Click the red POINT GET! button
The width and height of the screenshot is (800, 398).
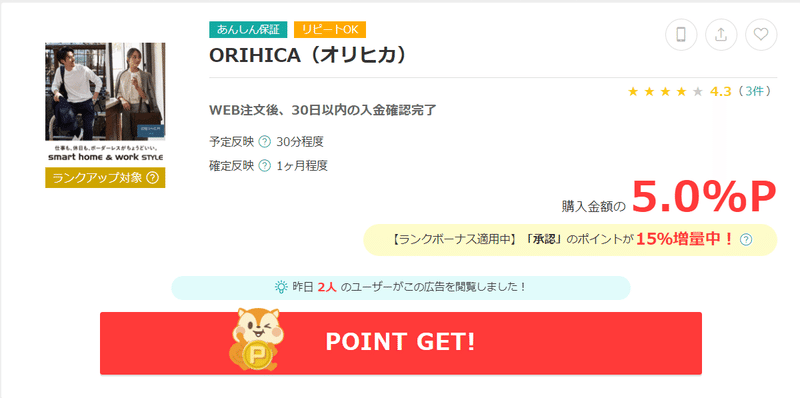tap(401, 343)
